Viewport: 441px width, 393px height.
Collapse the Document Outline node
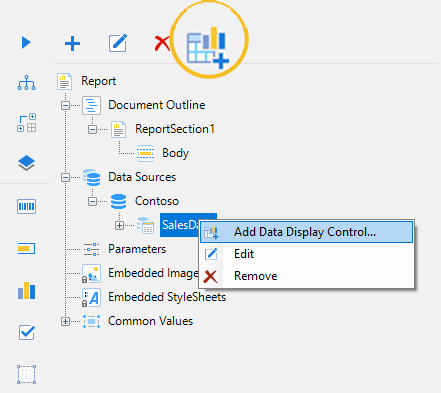tap(65, 106)
